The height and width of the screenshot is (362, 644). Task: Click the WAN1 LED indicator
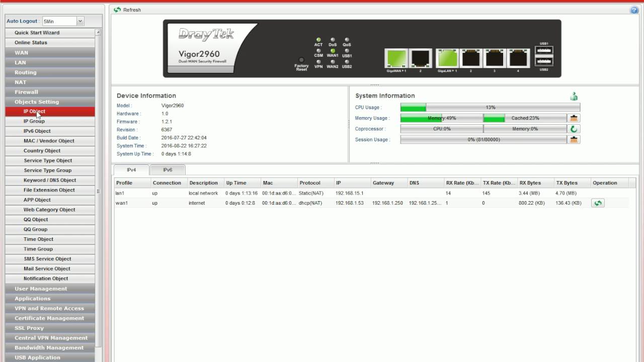[x=333, y=50]
